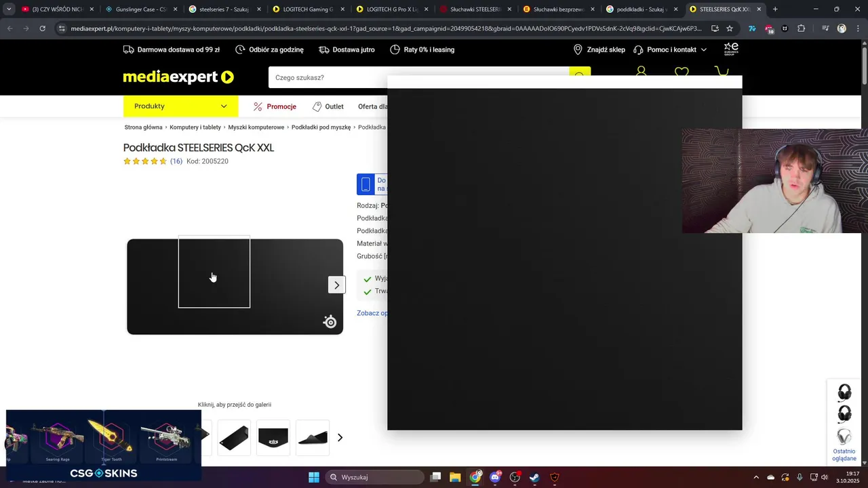The image size is (868, 488).
Task: Click the main mousepad product image
Action: pos(235,287)
